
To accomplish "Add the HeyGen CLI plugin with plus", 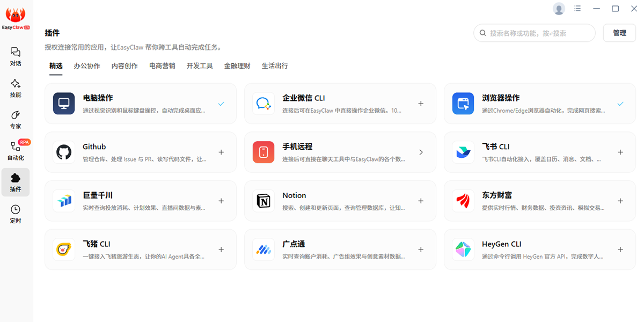I will 620,250.
